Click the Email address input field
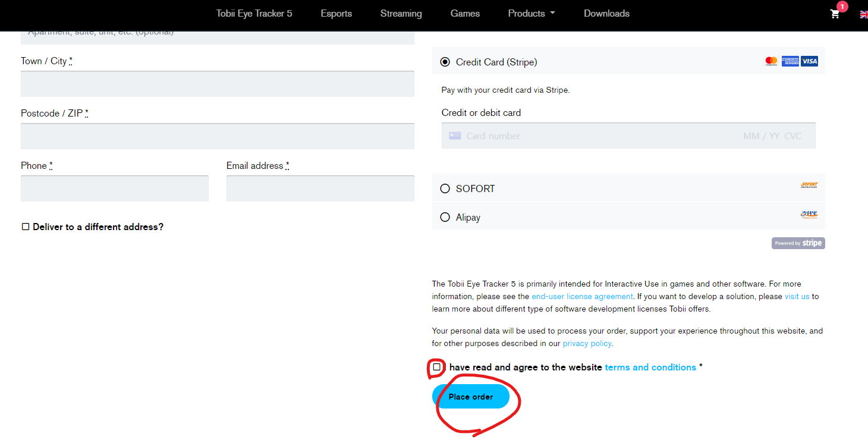The image size is (868, 443). (x=320, y=188)
